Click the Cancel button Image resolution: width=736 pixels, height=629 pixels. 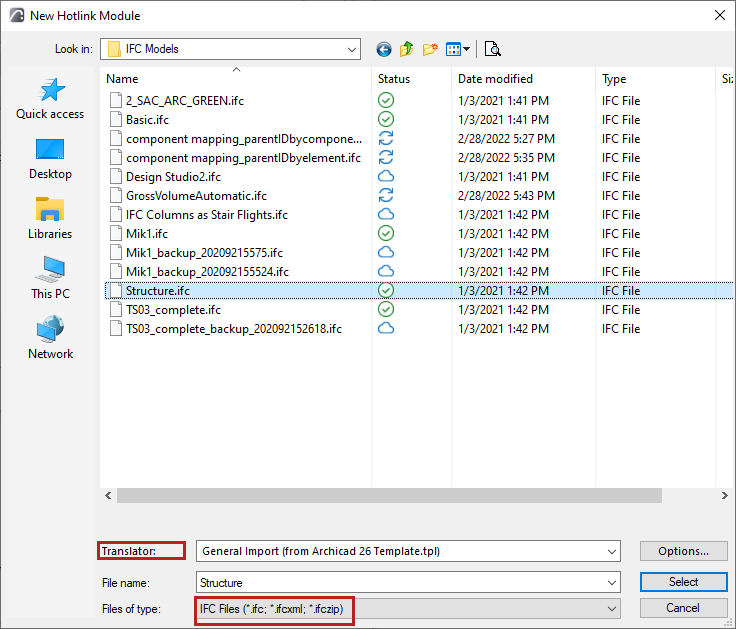tap(683, 608)
